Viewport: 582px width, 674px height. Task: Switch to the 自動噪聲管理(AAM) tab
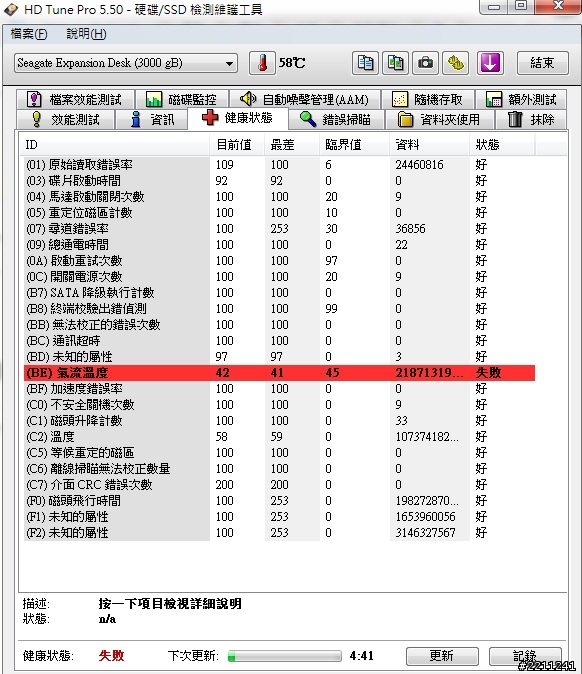coord(305,99)
